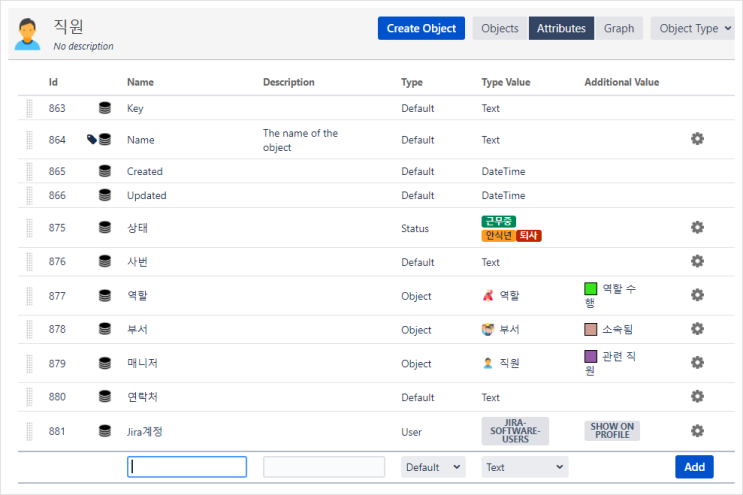The height and width of the screenshot is (495, 743).
Task: Open the Default type dropdown in new row
Action: click(433, 467)
